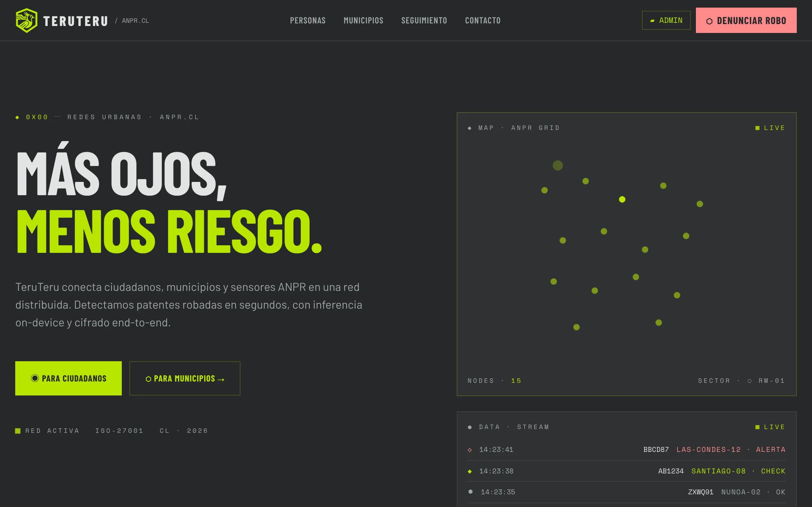Go to the Seguimiento section
Screen dimensions: 812x507
424,21
